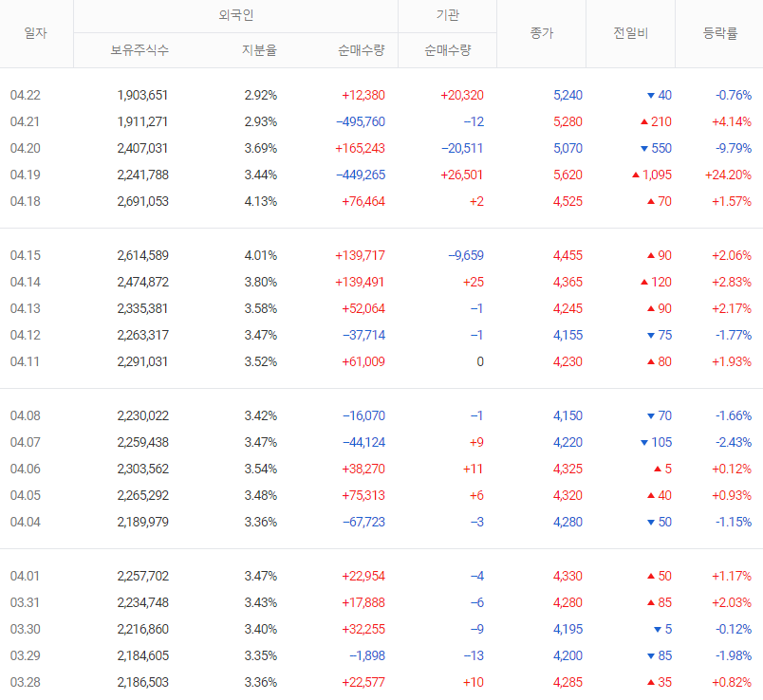Select the 04.01 date cell
Image resolution: width=763 pixels, height=700 pixels.
(x=25, y=576)
